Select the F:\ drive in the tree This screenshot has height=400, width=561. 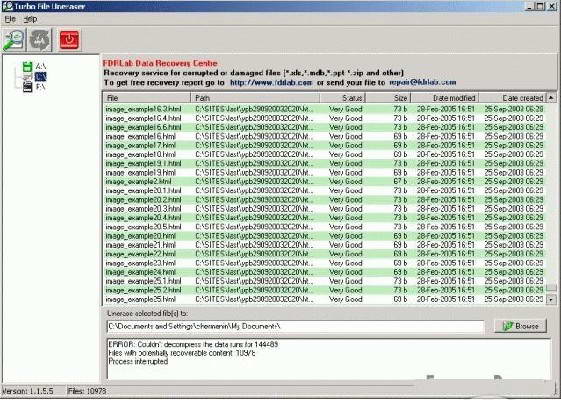pos(40,87)
